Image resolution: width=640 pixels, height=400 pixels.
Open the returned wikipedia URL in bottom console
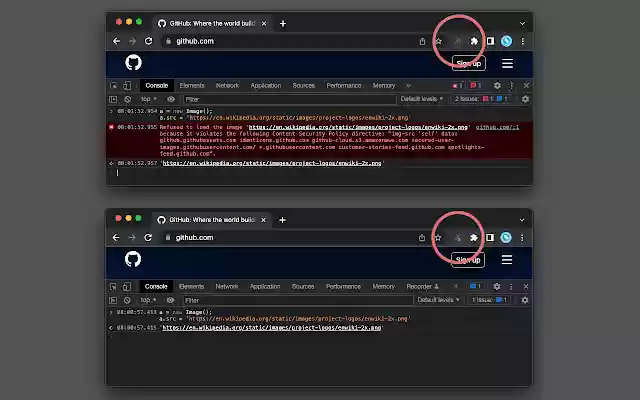tap(272, 327)
